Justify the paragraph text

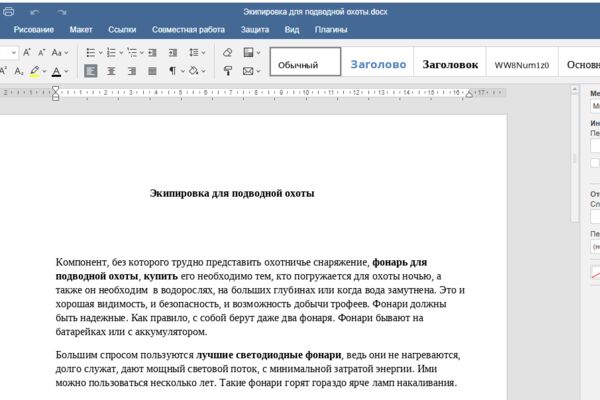152,71
